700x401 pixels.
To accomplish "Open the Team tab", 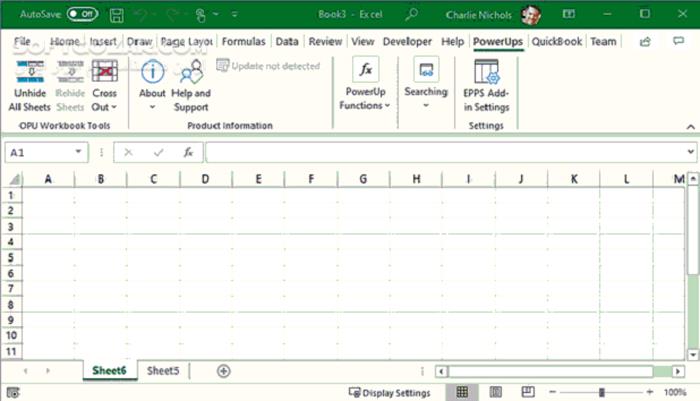I will point(603,42).
